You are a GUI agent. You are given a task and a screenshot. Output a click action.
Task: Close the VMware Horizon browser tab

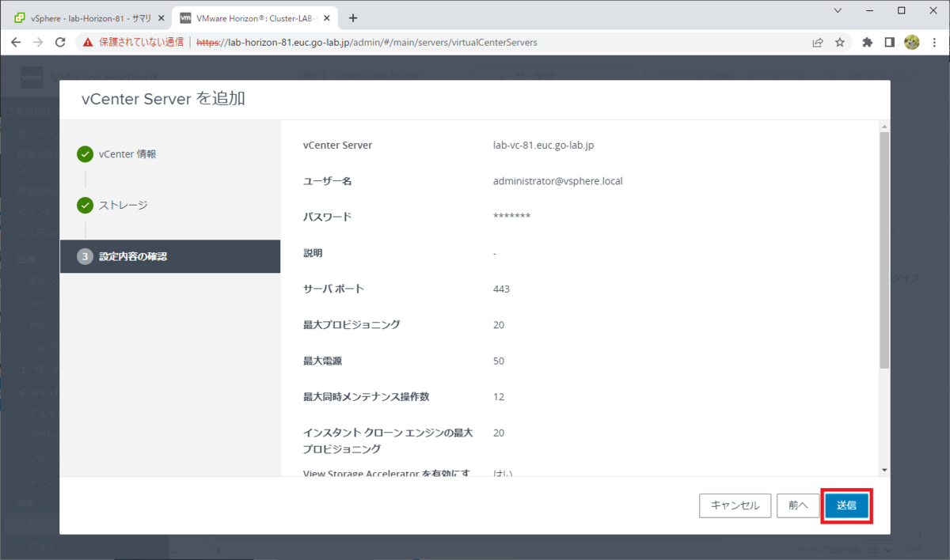[x=327, y=18]
